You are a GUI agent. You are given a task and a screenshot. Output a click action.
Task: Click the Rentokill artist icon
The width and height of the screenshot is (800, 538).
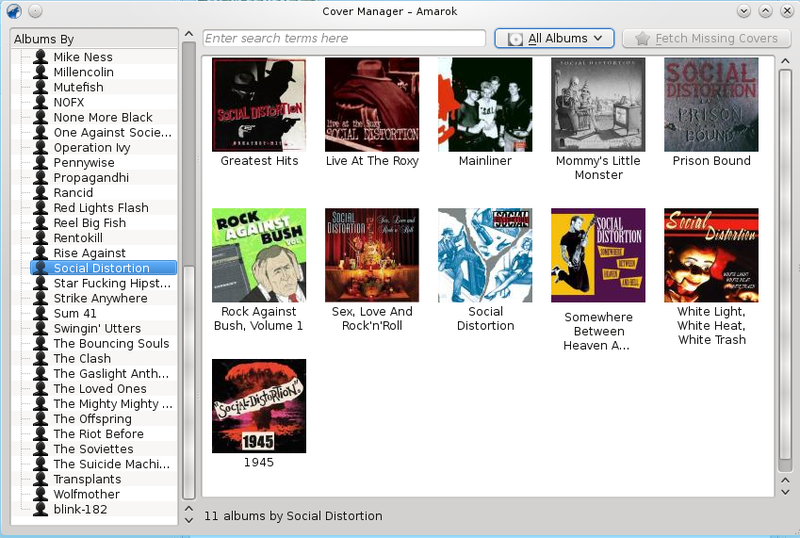pyautogui.click(x=40, y=238)
